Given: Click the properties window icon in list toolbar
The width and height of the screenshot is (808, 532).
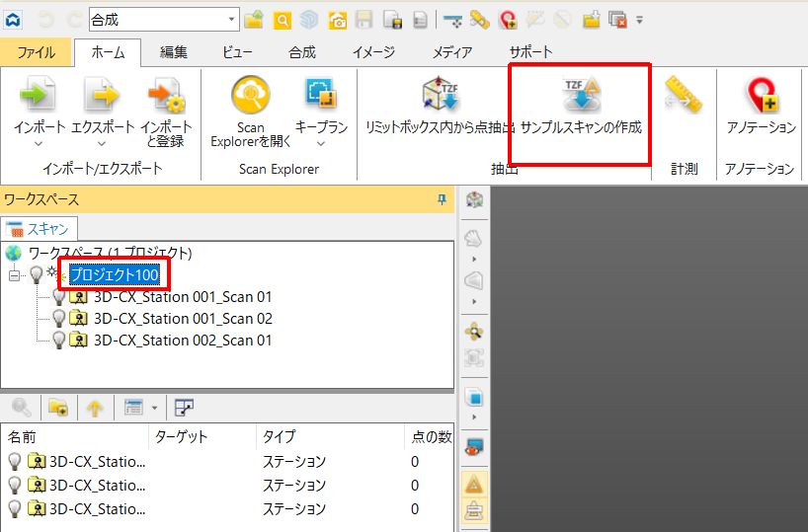Looking at the screenshot, I should pos(184,408).
